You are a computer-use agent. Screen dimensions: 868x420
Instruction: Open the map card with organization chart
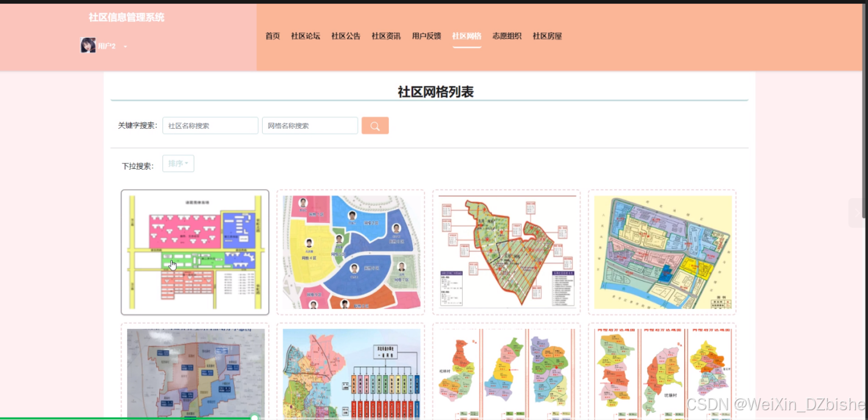[351, 372]
